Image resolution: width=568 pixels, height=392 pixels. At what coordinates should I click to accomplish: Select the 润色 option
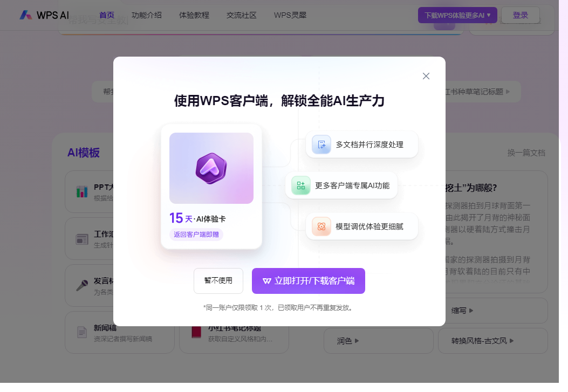379,341
